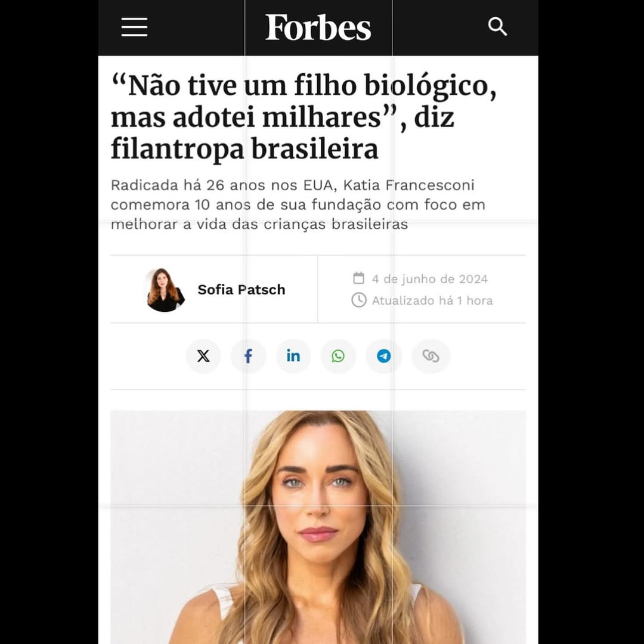The height and width of the screenshot is (644, 644).
Task: Click the calendar icon beside the date
Action: [x=358, y=278]
